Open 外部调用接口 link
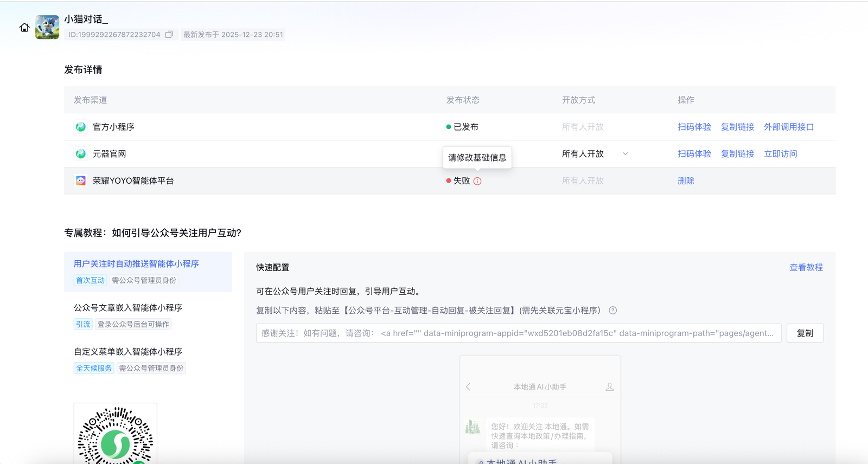Image resolution: width=868 pixels, height=464 pixels. click(x=788, y=127)
